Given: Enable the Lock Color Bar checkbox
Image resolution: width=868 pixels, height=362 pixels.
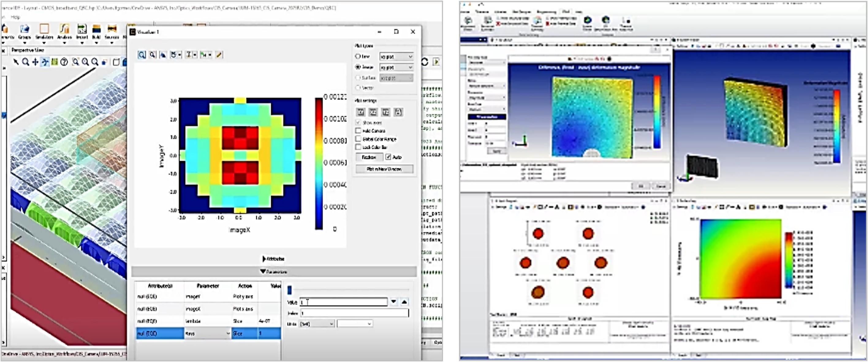Looking at the screenshot, I should click(x=358, y=147).
